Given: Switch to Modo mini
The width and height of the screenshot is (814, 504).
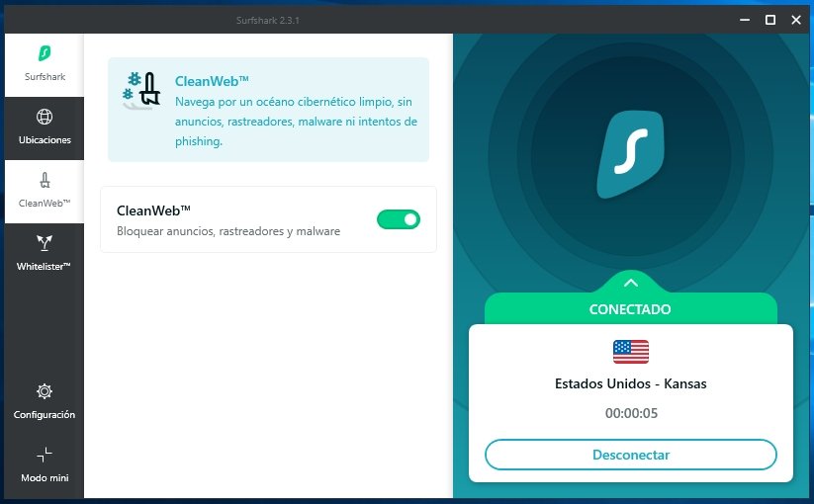Looking at the screenshot, I should (x=45, y=464).
